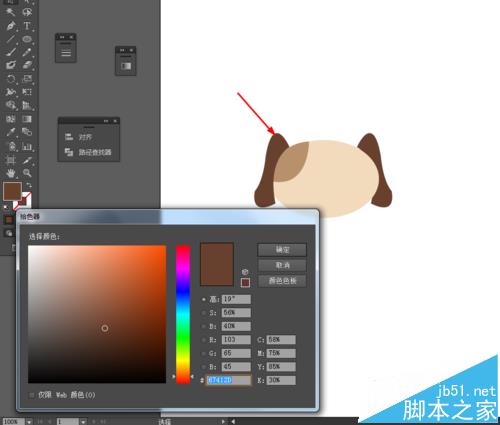This screenshot has width=500, height=425.
Task: Select the Gradient tool in toolbar
Action: tap(27, 119)
